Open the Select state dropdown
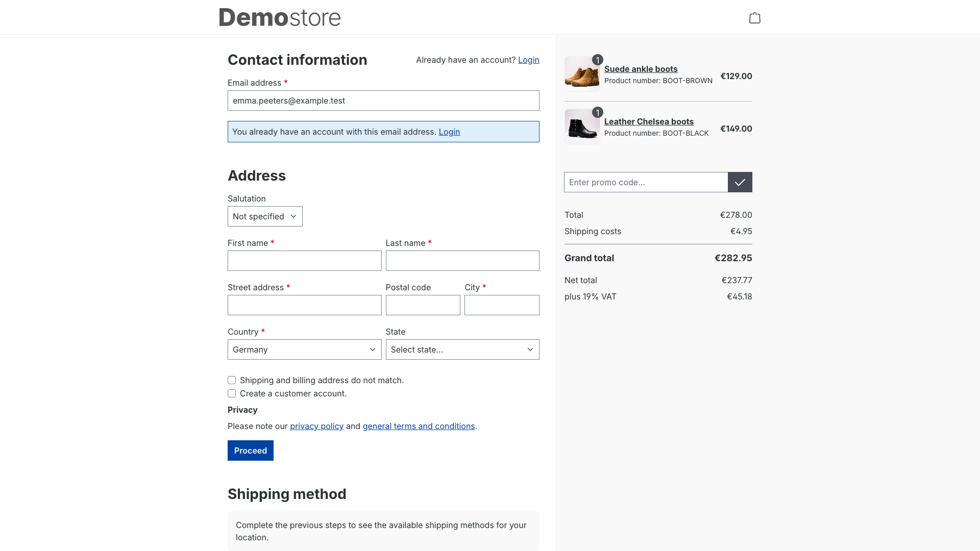 pyautogui.click(x=462, y=349)
